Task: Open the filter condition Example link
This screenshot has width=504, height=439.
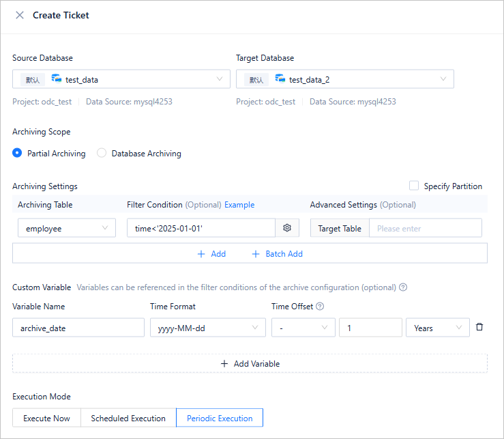Action: (x=239, y=205)
